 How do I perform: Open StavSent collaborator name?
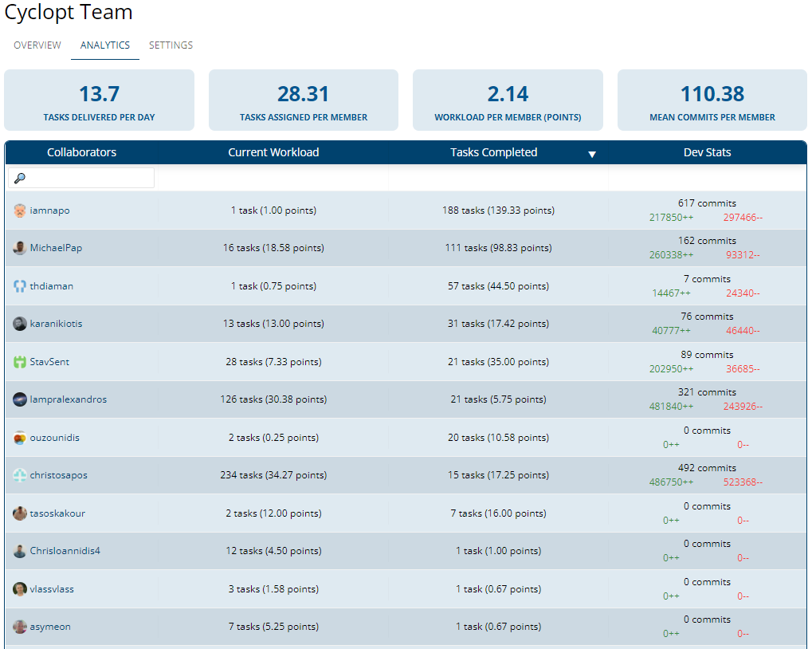[49, 361]
